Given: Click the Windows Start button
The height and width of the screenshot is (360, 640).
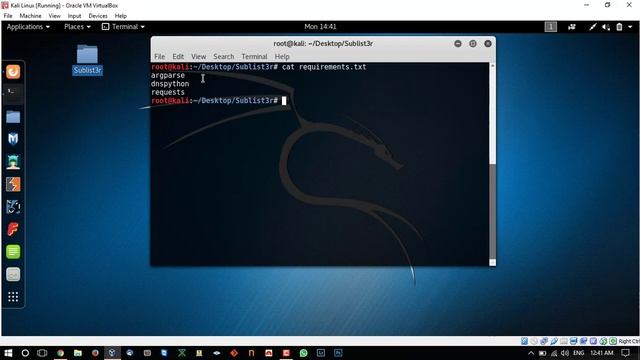Looking at the screenshot, I should [x=8, y=353].
